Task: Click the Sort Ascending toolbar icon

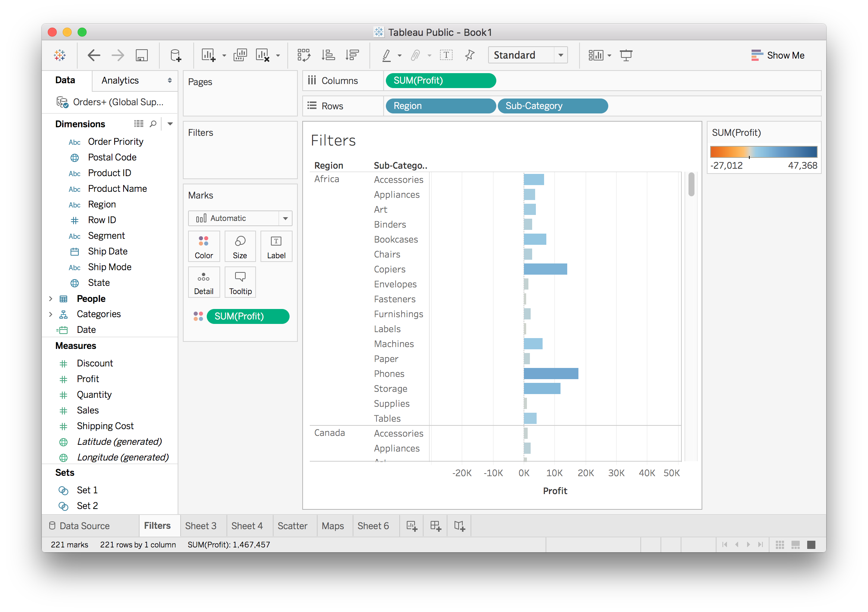Action: coord(328,55)
